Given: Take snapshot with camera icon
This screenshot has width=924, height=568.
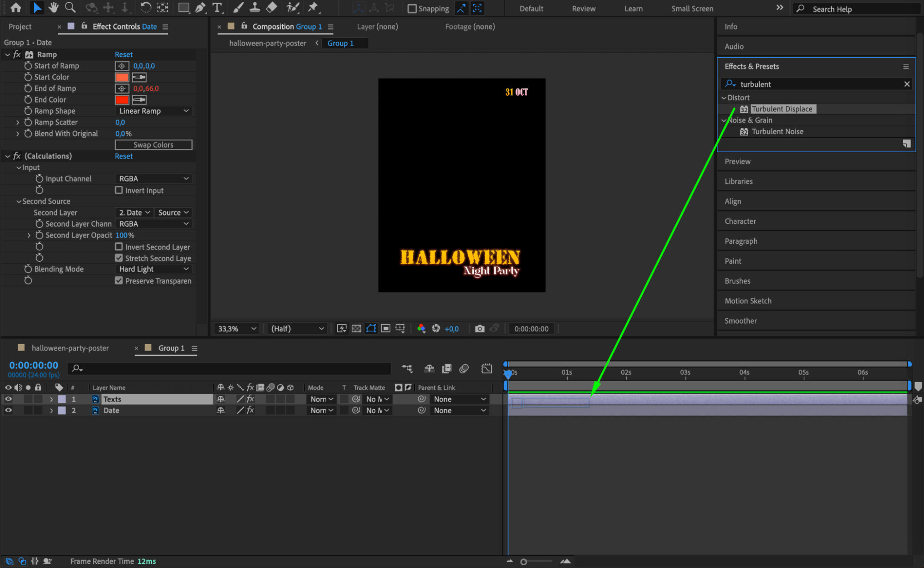Looking at the screenshot, I should [479, 328].
